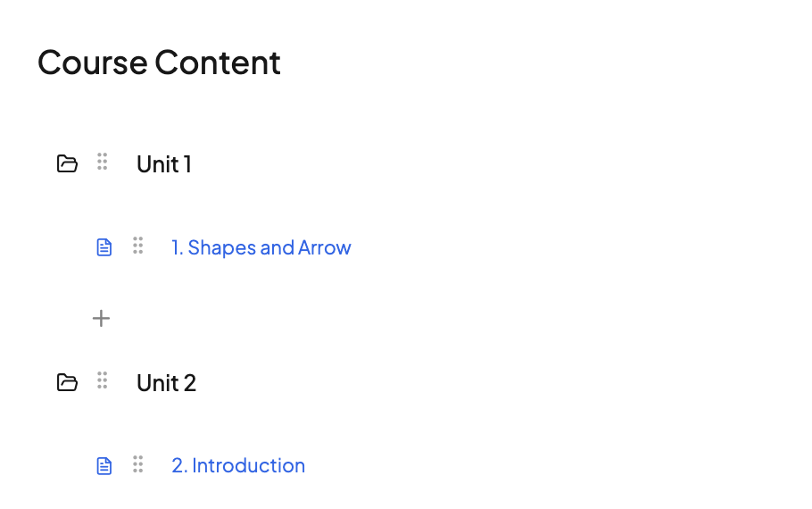Screen dimensions: 812x509
Task: Add a new item under Unit 1
Action: 102,318
